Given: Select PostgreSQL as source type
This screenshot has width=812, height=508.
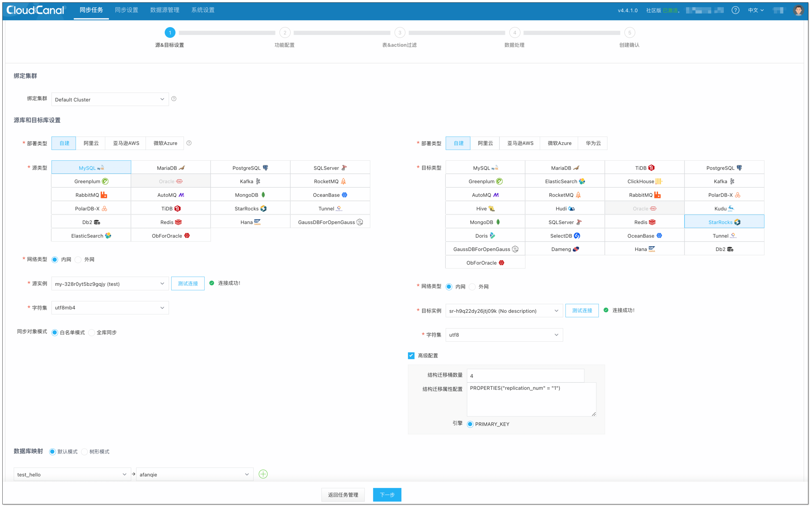Looking at the screenshot, I should [250, 168].
